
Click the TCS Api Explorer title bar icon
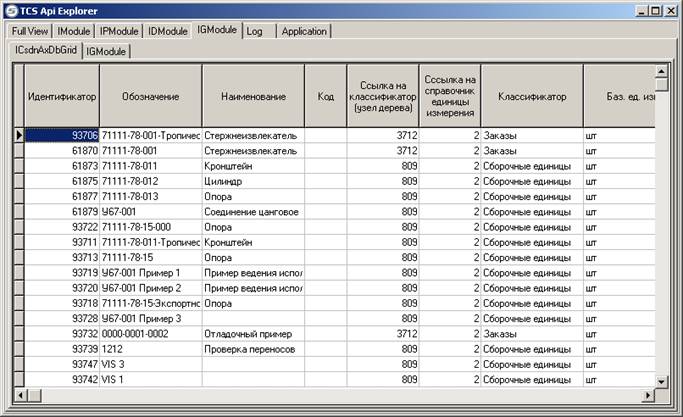pos(10,11)
